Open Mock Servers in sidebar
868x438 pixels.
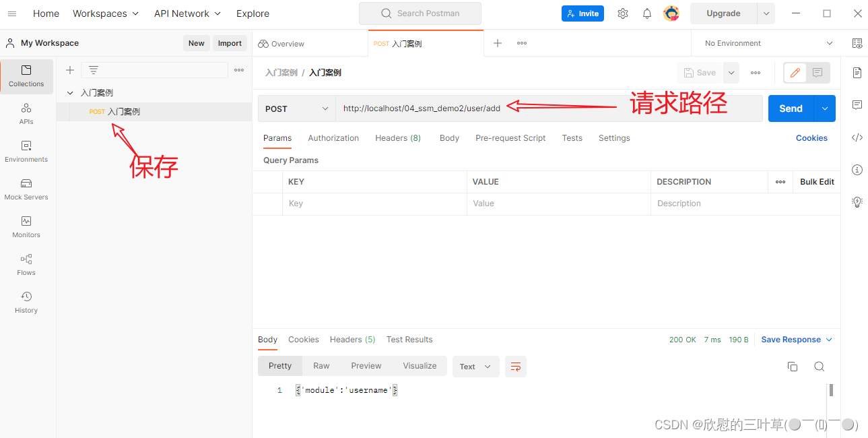(26, 189)
